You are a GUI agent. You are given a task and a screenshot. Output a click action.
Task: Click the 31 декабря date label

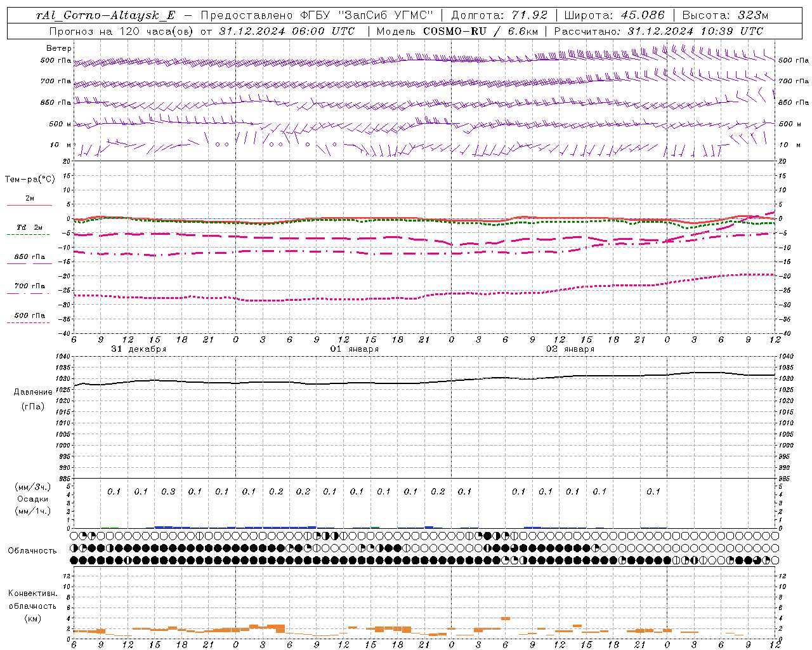139,349
